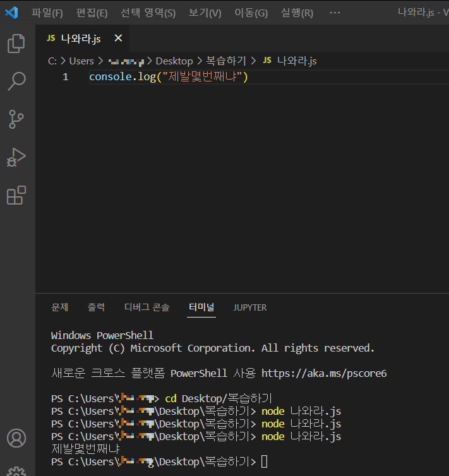Open the Extensions view
The width and height of the screenshot is (449, 476).
pyautogui.click(x=16, y=195)
